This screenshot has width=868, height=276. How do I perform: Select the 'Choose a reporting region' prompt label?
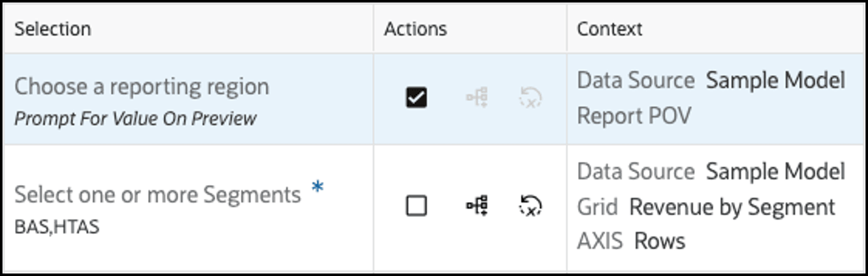pos(142,87)
